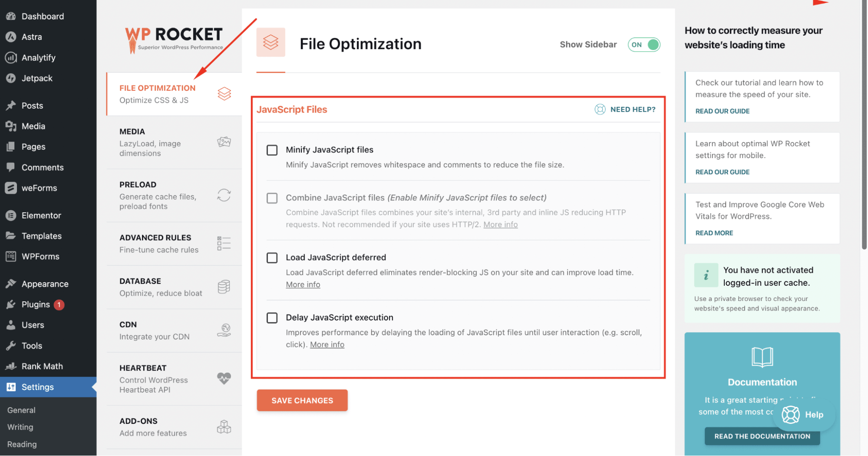Open Read Our Guide for speed measuring
The image size is (868, 456).
[x=722, y=111]
